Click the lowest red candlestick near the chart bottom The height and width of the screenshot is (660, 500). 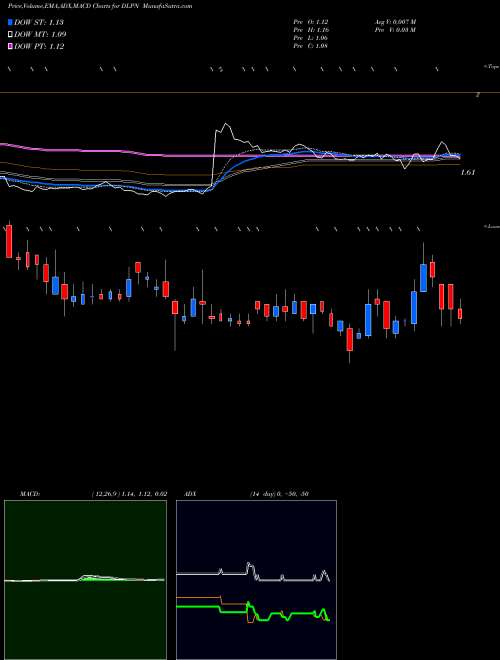(x=349, y=340)
